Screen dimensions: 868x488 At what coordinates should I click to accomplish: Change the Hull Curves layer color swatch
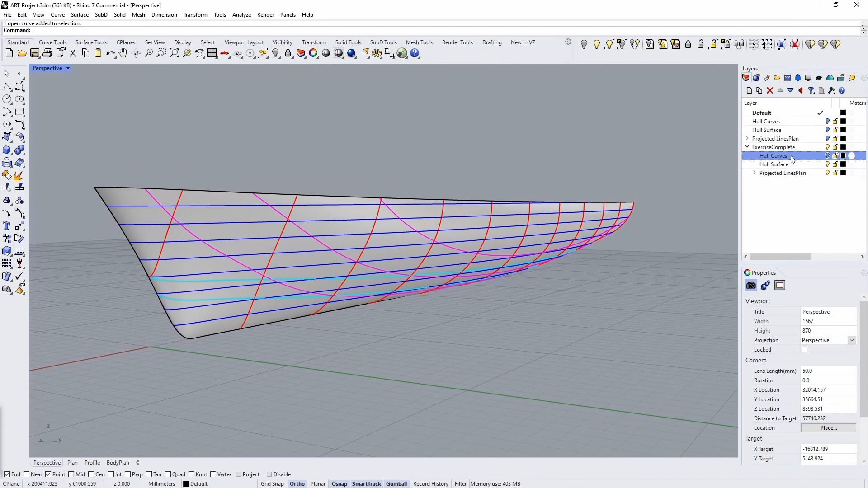point(844,156)
